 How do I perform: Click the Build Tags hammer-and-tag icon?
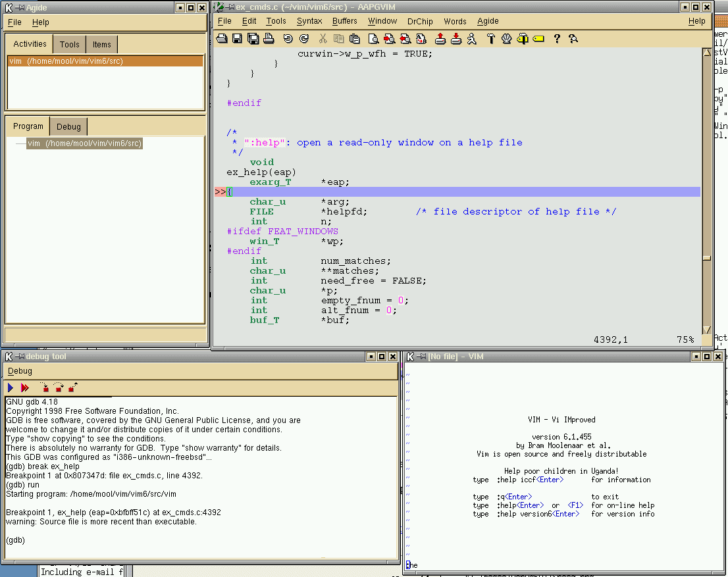pyautogui.click(x=523, y=39)
